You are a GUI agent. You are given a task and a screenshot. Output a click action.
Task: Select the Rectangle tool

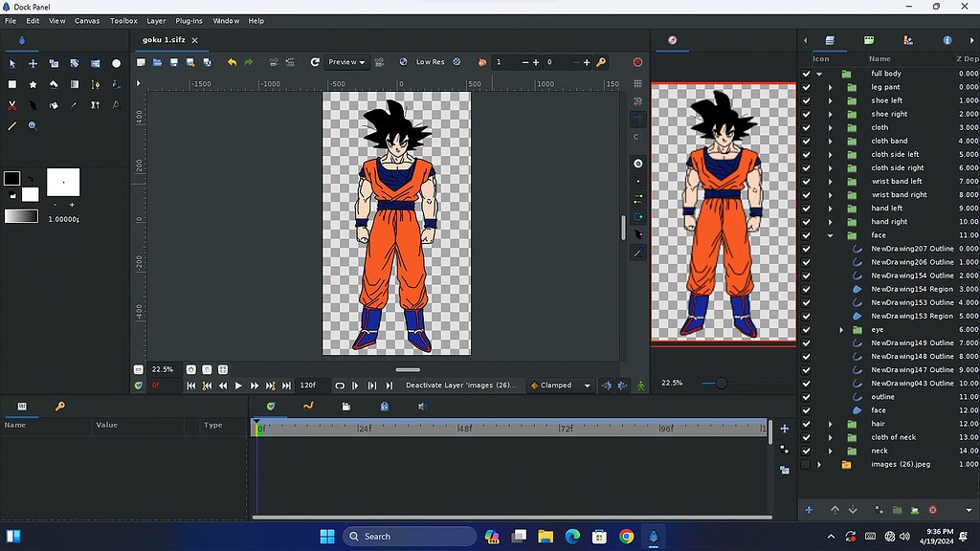coord(12,85)
